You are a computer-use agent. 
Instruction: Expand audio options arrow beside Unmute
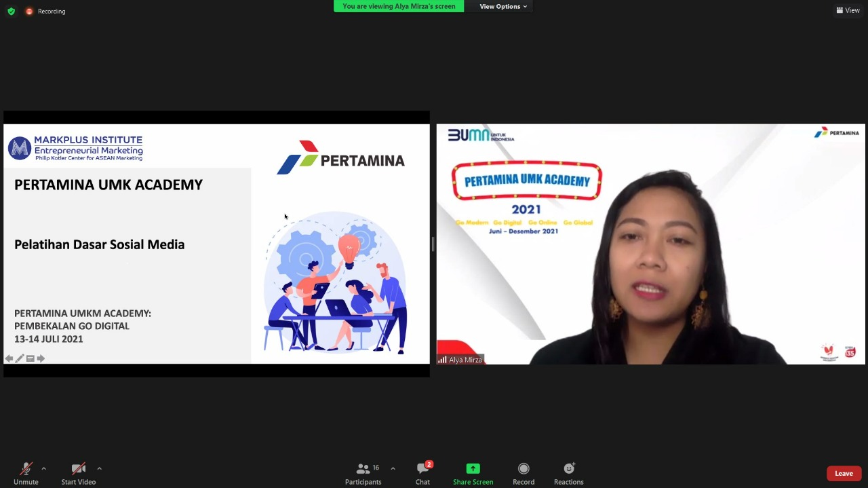44,468
